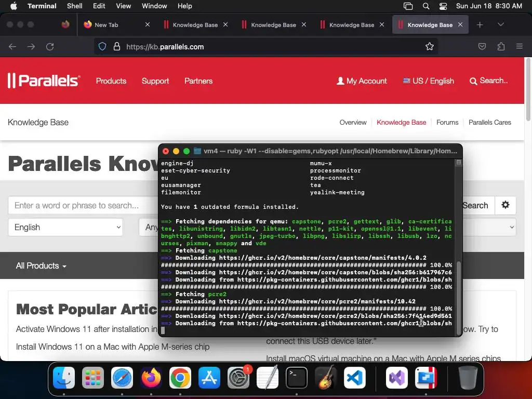Reload the Parallels page

[50, 47]
